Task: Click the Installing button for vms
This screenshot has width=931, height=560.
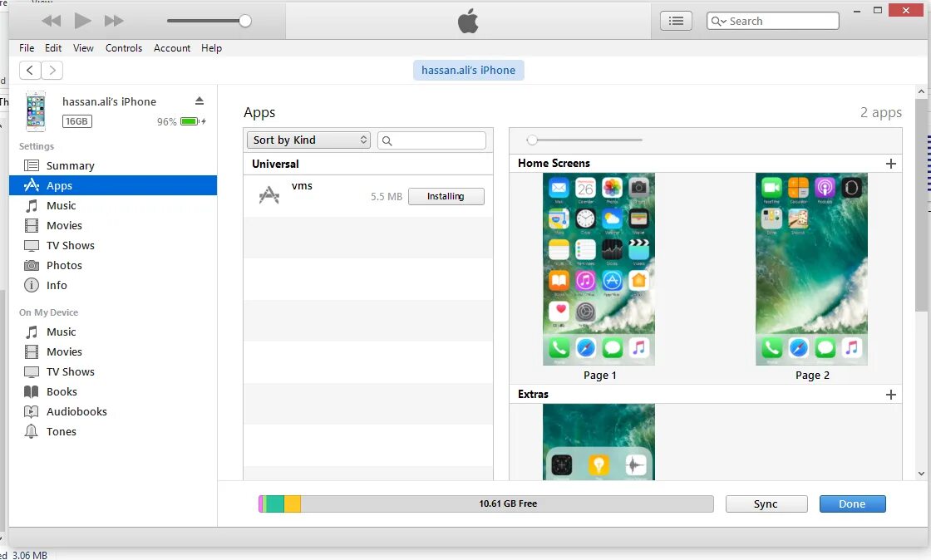Action: (446, 196)
